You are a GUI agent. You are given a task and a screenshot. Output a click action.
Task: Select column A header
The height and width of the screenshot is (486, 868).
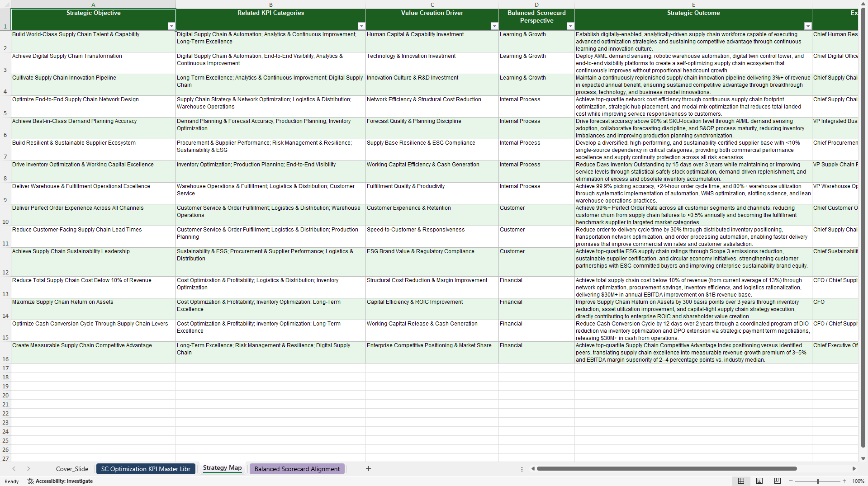click(93, 5)
